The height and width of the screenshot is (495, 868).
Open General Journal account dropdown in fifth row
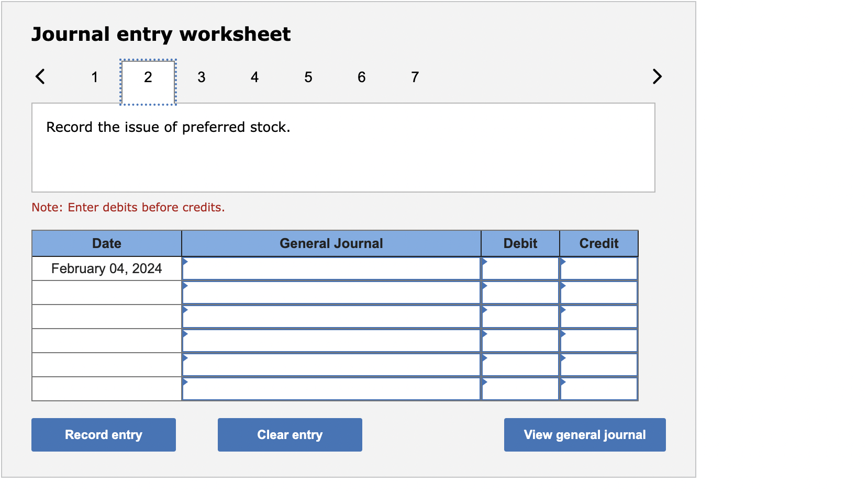coord(331,365)
